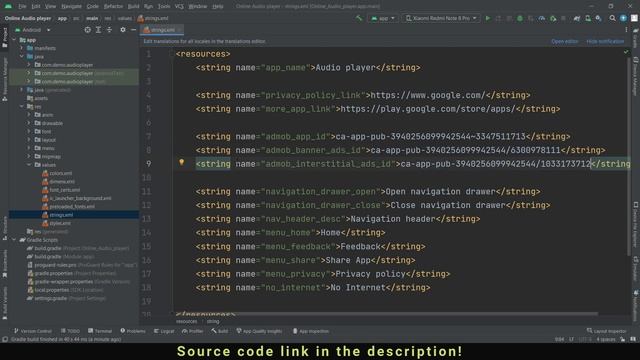Open the Project tool window sidebar button
Viewport: 640px width, 360px height.
(x=4, y=37)
